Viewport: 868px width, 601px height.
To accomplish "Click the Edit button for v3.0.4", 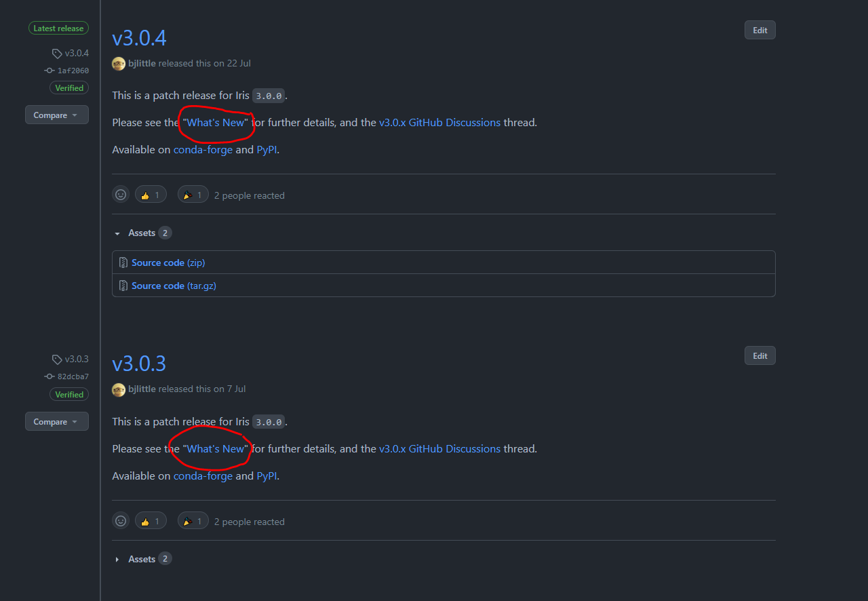I will coord(760,30).
